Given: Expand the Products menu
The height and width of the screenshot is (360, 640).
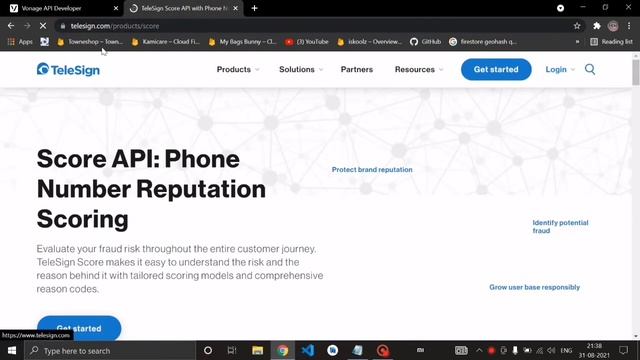Looking at the screenshot, I should coord(238,69).
